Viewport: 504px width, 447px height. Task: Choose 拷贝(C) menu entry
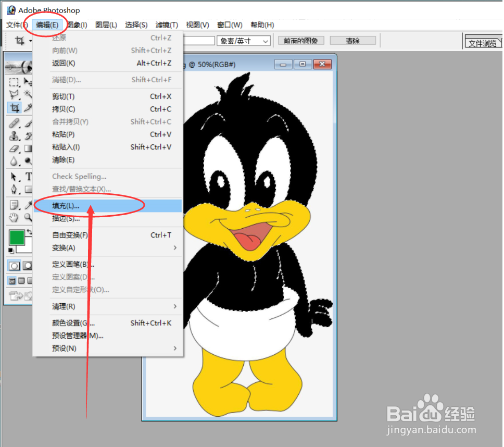(108, 109)
